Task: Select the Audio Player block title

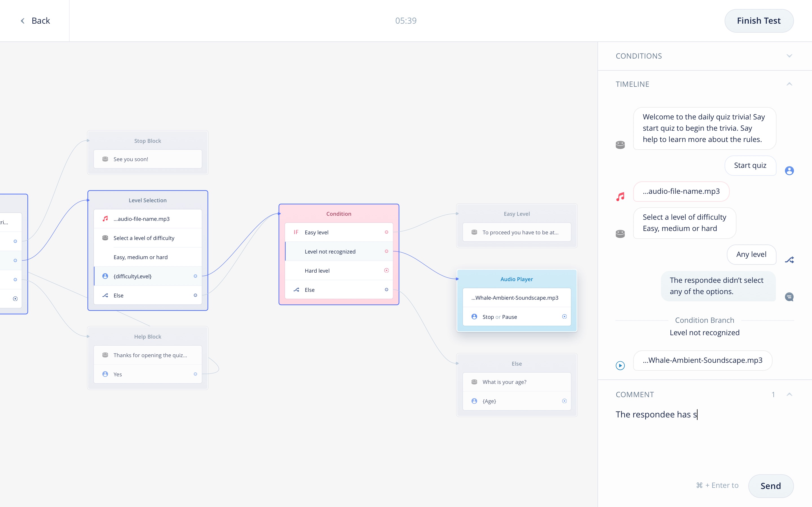Action: pyautogui.click(x=517, y=279)
